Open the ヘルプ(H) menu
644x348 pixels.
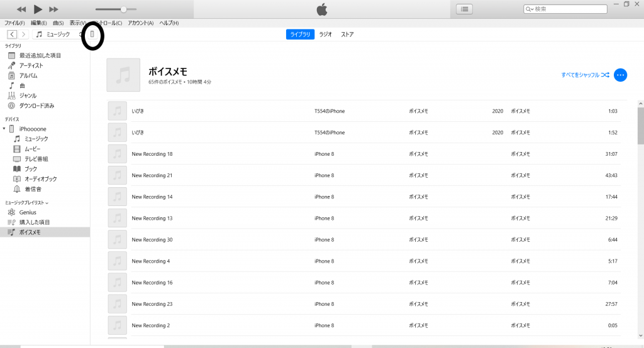tap(169, 23)
